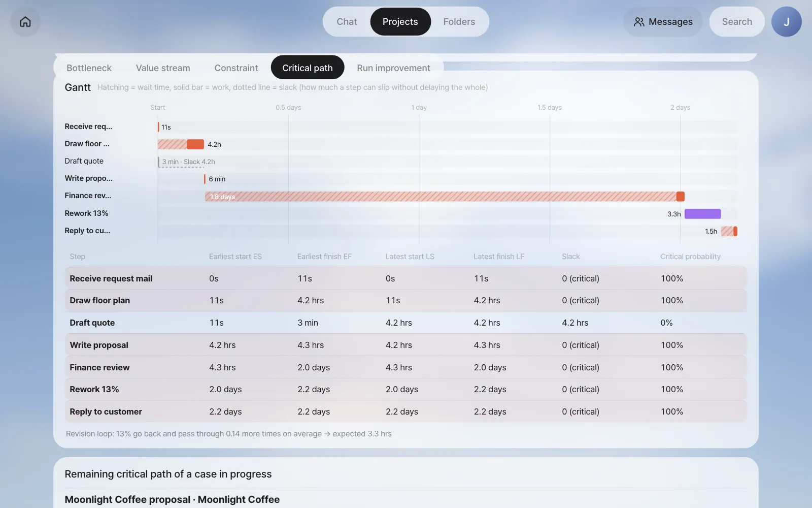Screen dimensions: 812x508
Task: Select the Rework 13% table row
Action: tap(405, 389)
